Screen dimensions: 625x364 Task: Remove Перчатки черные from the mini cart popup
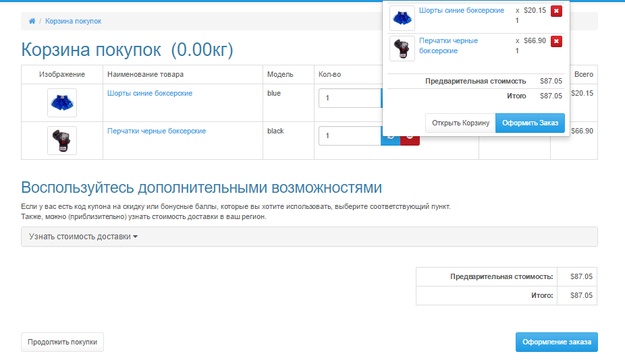pyautogui.click(x=556, y=41)
